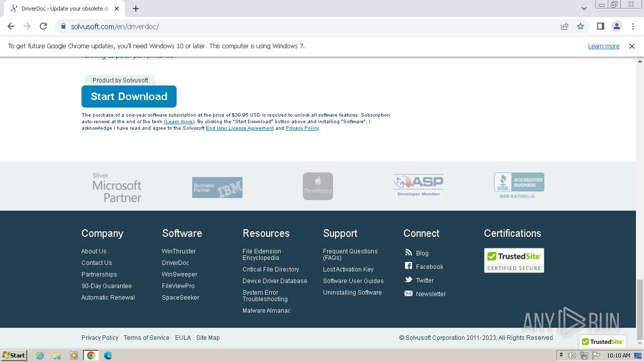Reload the current page
This screenshot has width=644, height=362.
coord(43,26)
